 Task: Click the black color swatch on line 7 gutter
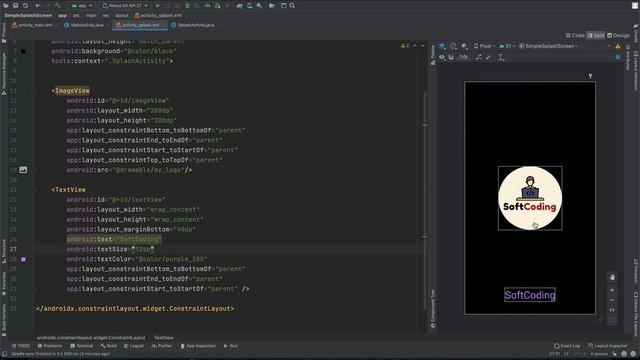(23, 51)
